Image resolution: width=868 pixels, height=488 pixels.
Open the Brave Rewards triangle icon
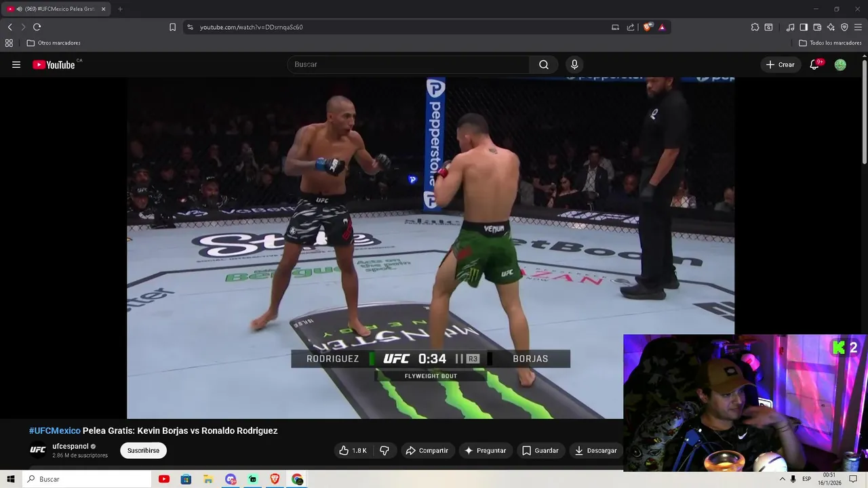(x=662, y=27)
